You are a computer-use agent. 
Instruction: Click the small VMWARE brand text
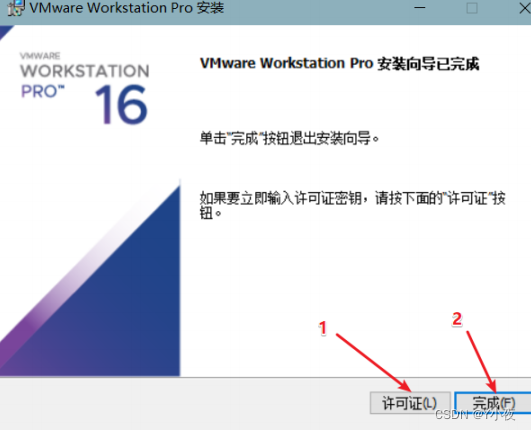click(x=40, y=56)
